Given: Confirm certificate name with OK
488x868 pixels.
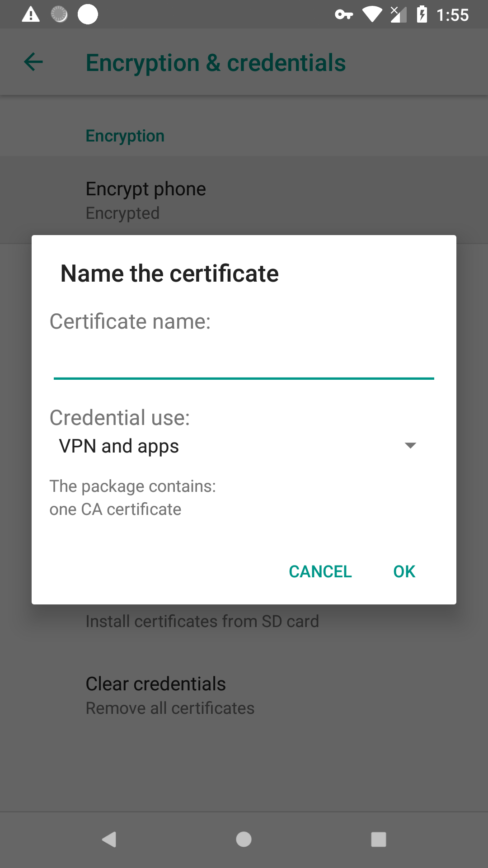Looking at the screenshot, I should coord(404,571).
